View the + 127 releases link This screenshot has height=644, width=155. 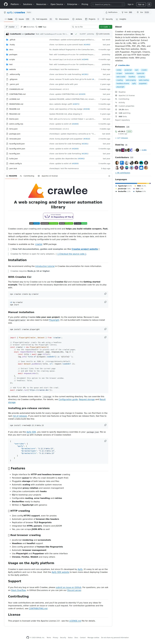[122, 138]
